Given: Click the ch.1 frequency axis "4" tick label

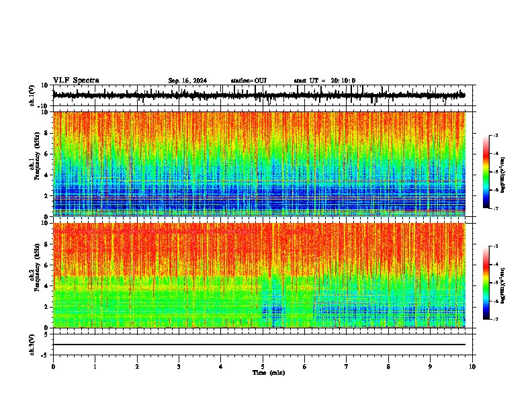Looking at the screenshot, I should click(46, 175).
